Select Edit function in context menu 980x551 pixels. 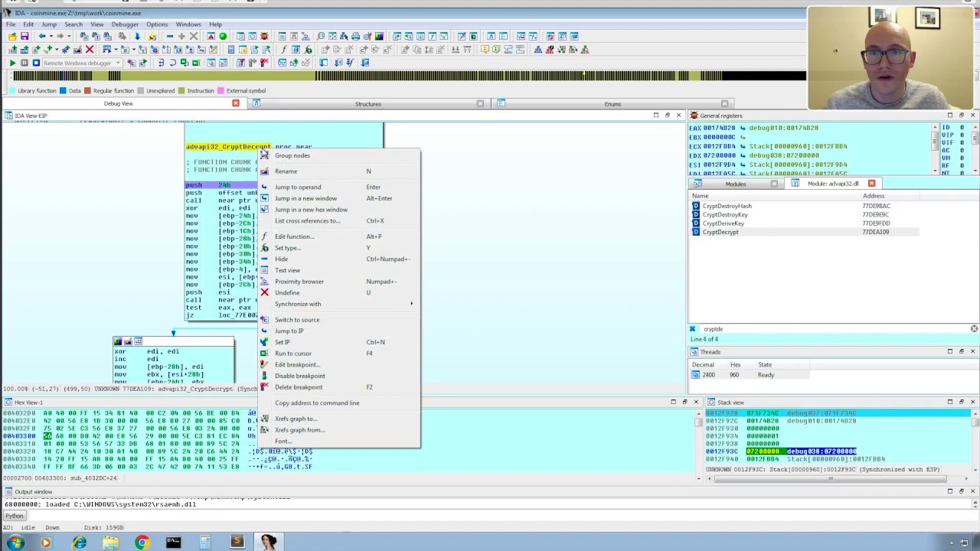339,236
